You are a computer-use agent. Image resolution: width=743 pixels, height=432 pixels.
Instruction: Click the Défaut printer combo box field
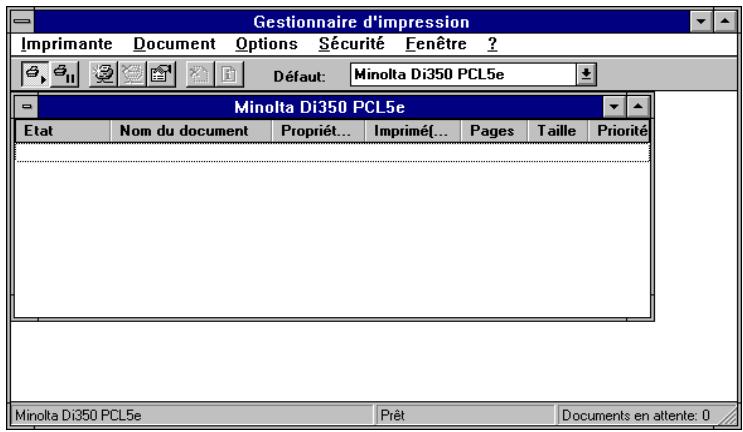pos(463,74)
